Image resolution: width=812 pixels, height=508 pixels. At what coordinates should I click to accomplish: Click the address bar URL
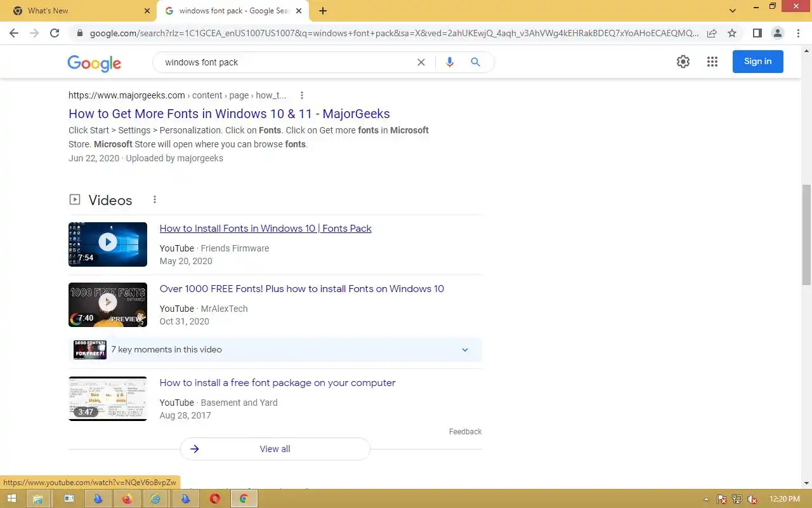pyautogui.click(x=393, y=33)
